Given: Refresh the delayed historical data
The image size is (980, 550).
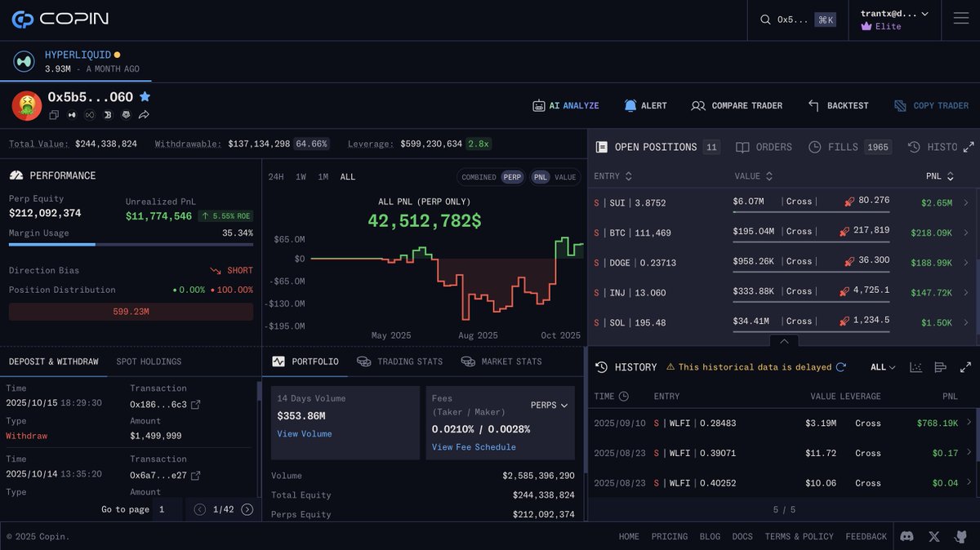Looking at the screenshot, I should (841, 367).
